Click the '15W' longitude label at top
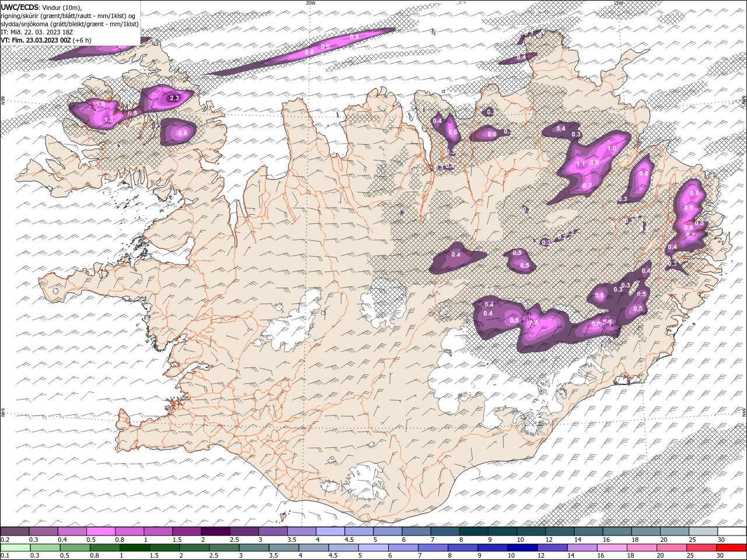This screenshot has width=747, height=560. [619, 3]
